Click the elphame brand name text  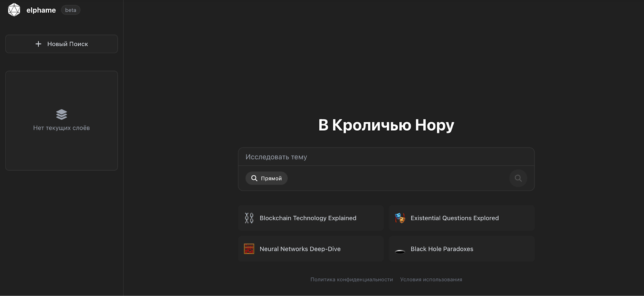(x=41, y=10)
